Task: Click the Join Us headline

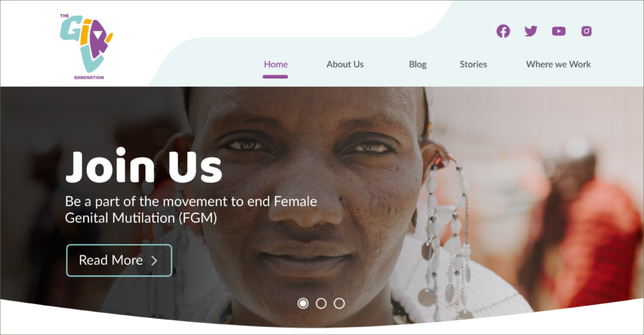Action: 143,167
